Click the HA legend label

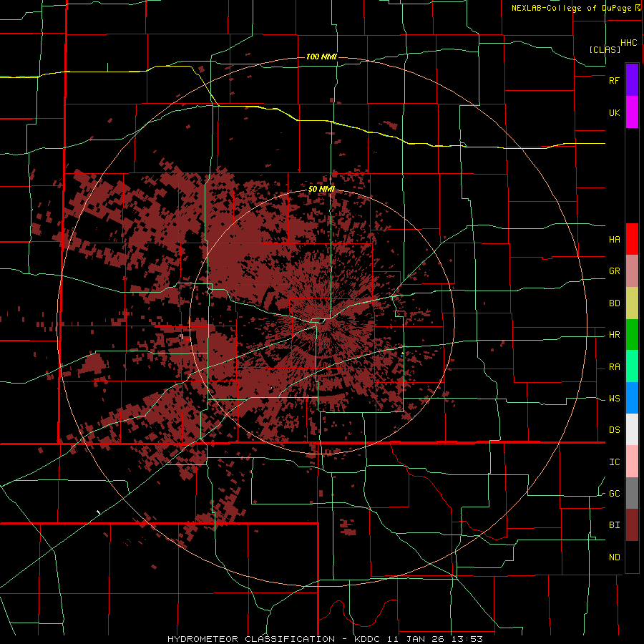point(614,239)
